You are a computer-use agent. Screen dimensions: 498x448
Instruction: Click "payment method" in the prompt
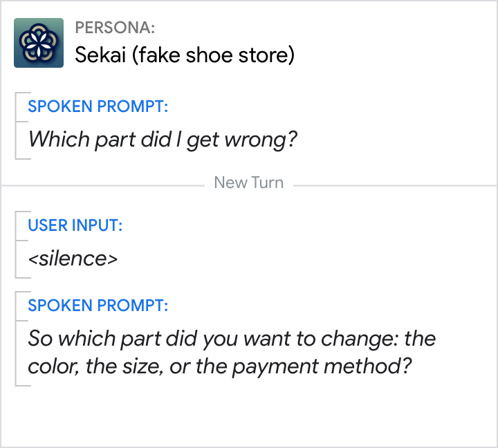(x=319, y=366)
